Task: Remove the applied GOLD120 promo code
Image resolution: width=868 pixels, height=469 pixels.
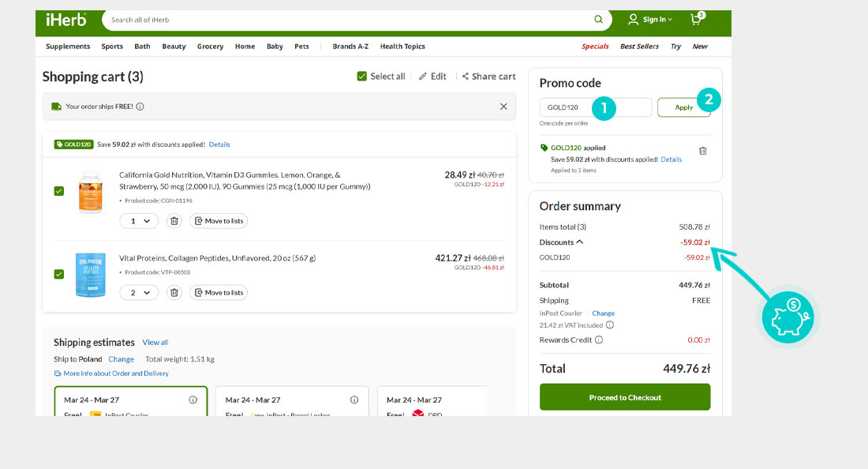Action: coord(702,151)
